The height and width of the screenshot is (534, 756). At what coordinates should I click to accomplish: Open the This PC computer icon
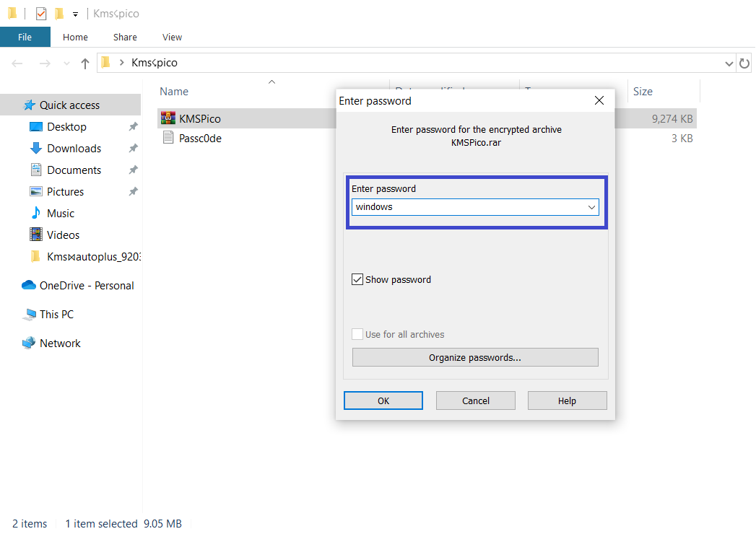click(x=29, y=314)
